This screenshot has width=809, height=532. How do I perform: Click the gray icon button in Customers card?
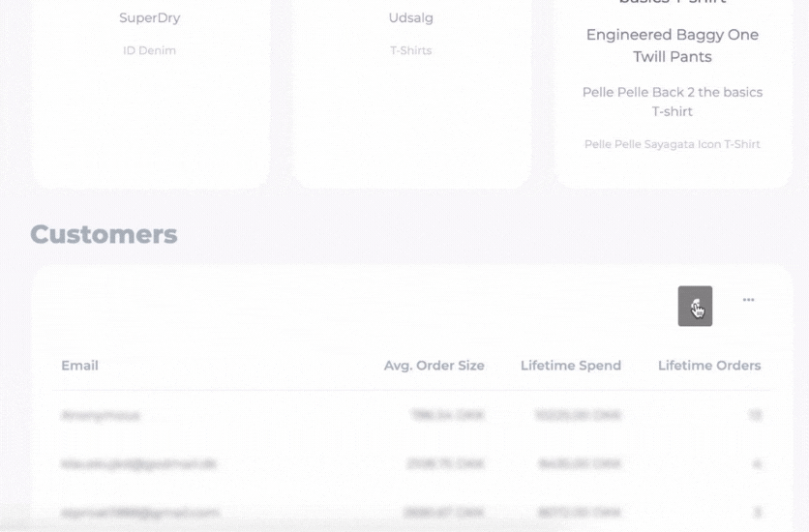[695, 306]
